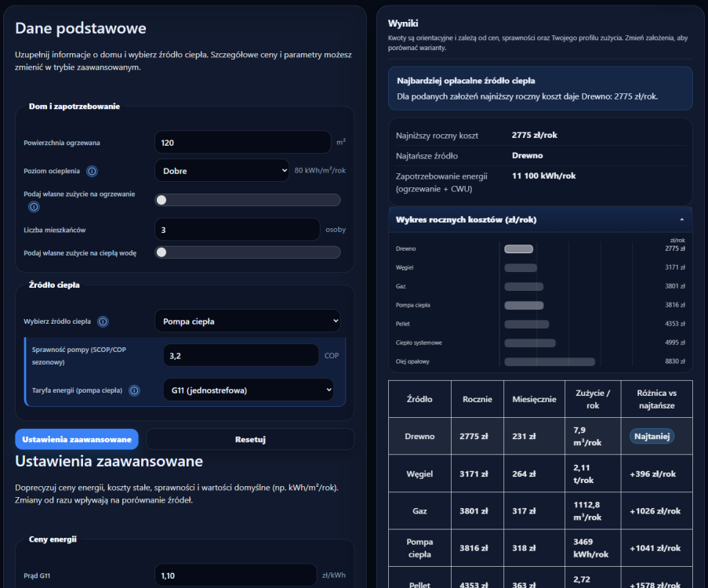Click the Prąd G11 price field
This screenshot has width=708, height=588.
235,576
